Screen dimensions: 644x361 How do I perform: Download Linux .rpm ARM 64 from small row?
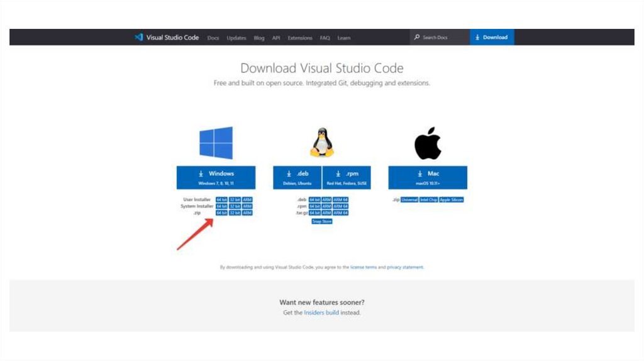[x=340, y=206]
